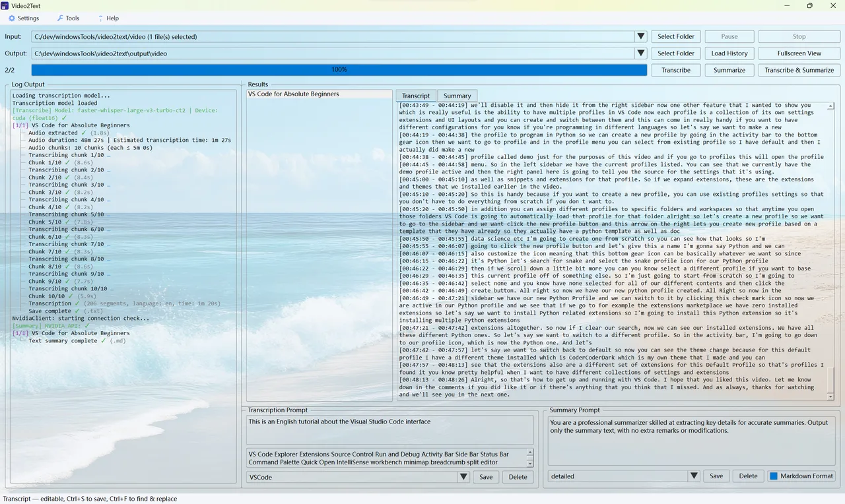
Task: Click the [00:48:13 - 00:48:26] transcript timestamp
Action: coord(432,380)
